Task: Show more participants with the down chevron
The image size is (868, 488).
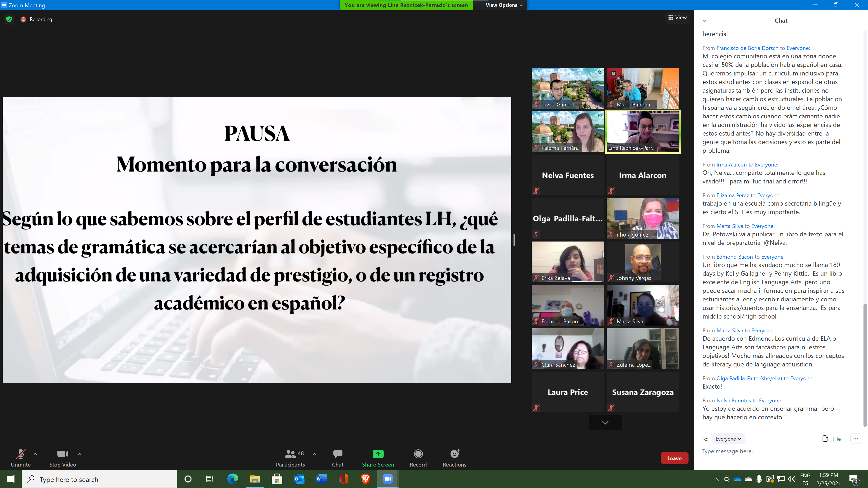Action: pos(605,423)
